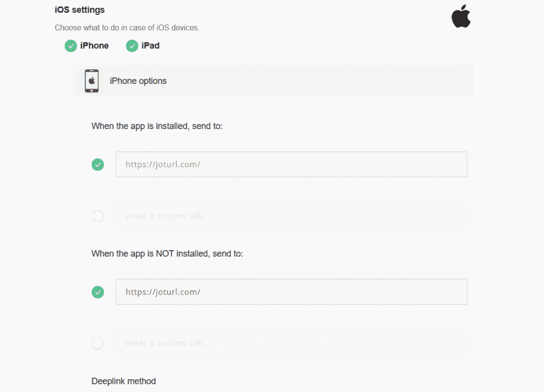Click the Deeplink method heading
The image size is (544, 392).
[123, 381]
